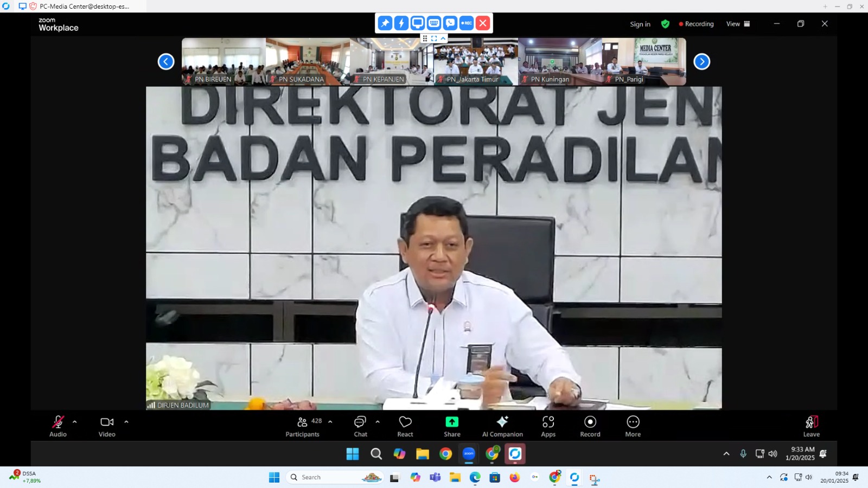Open the React emoji menu
The image size is (868, 488).
pos(405,426)
